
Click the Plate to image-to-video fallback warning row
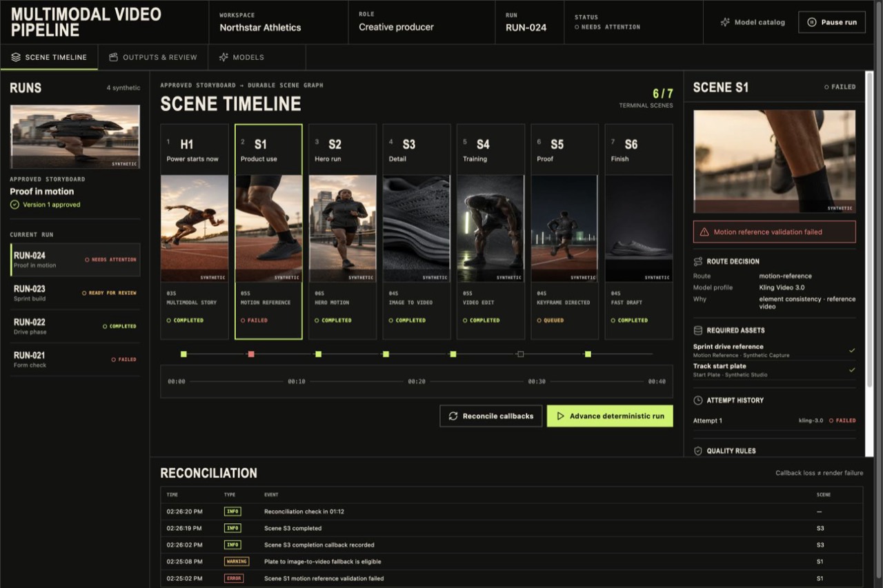point(512,562)
